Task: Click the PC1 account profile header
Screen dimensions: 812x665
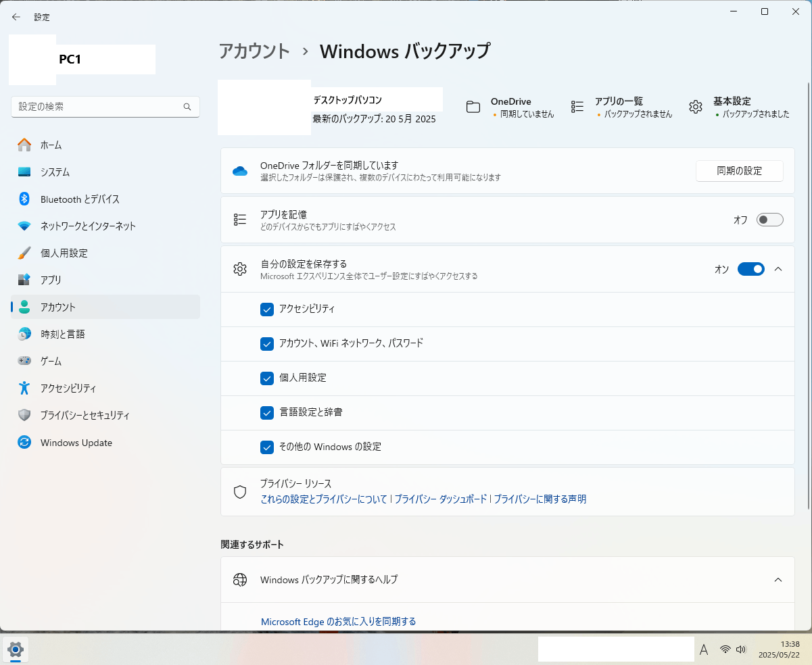Action: coord(82,59)
